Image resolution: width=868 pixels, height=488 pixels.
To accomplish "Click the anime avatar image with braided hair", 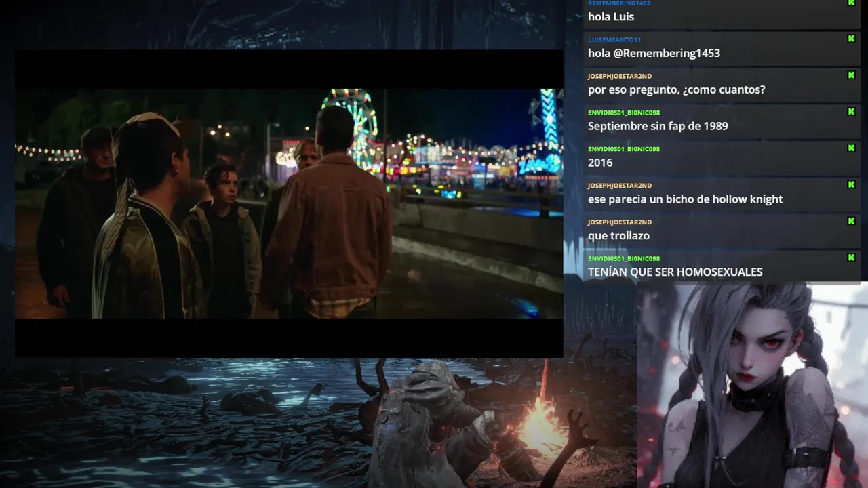I will tap(752, 385).
